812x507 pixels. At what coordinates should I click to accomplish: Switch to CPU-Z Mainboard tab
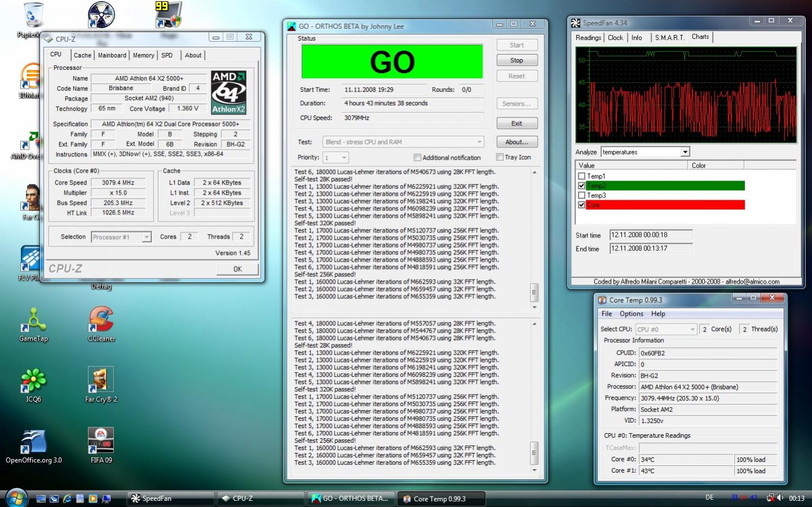click(x=112, y=55)
